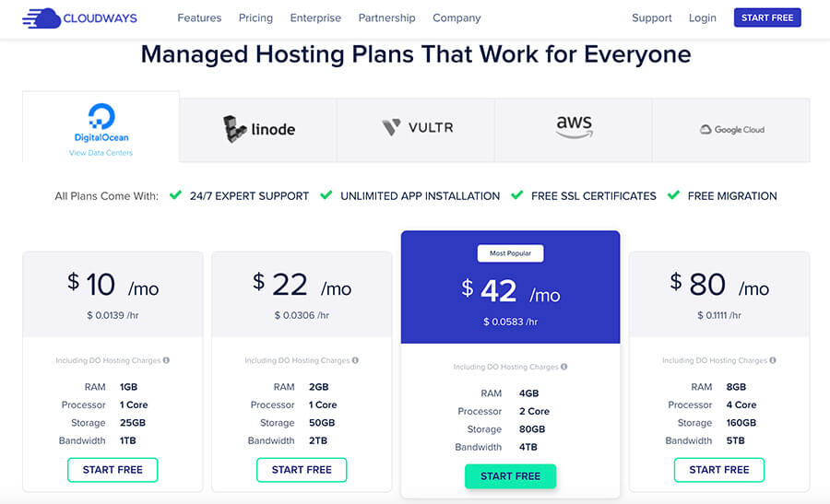Click the 4 Core processor value
Image resolution: width=830 pixels, height=504 pixels.
741,404
